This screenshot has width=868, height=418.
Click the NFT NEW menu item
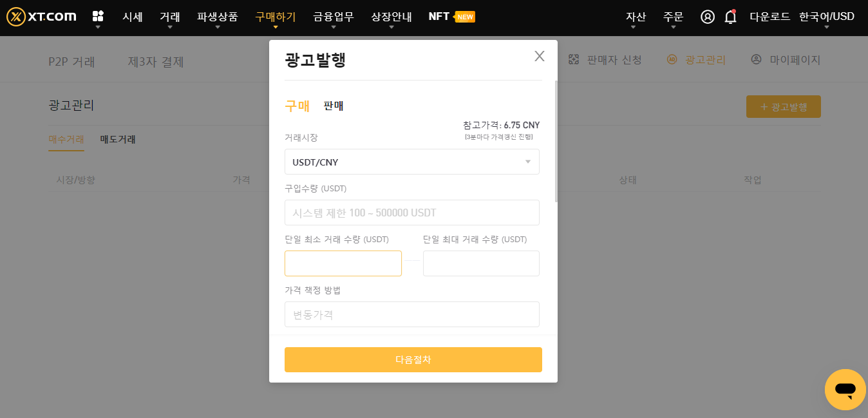451,17
